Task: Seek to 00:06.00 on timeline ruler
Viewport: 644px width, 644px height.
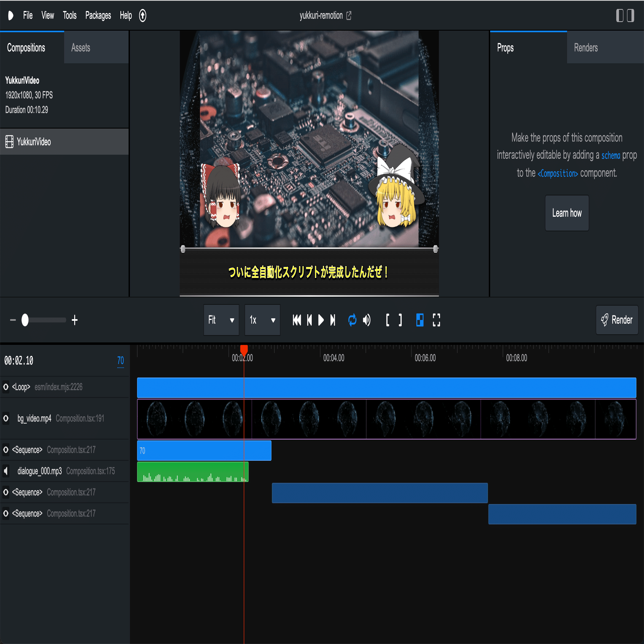Action: (x=425, y=358)
